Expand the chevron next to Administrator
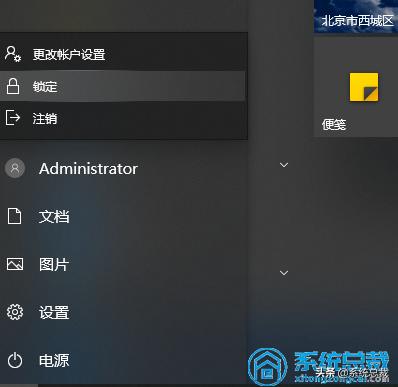The image size is (398, 387). [x=284, y=165]
